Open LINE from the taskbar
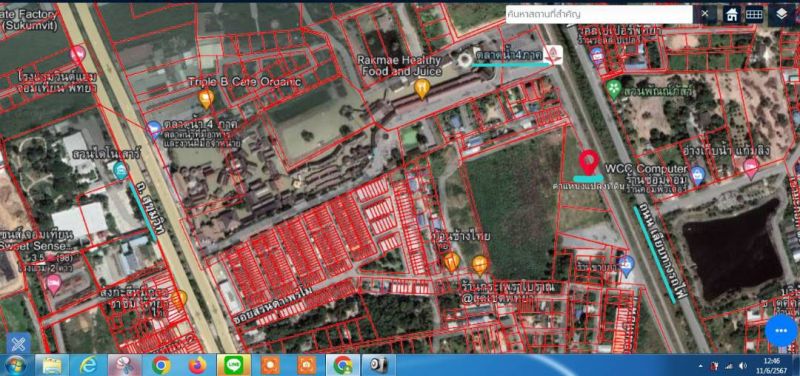 click(234, 365)
